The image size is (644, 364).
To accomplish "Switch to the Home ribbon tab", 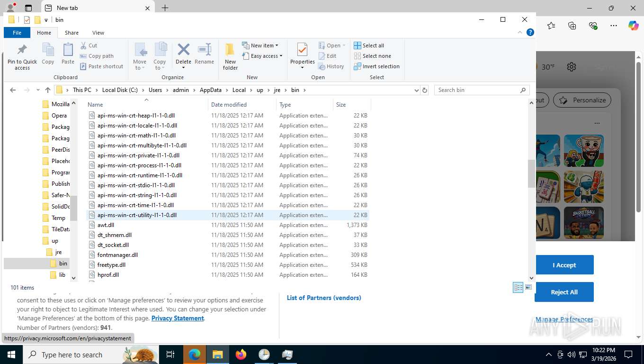I will click(44, 33).
